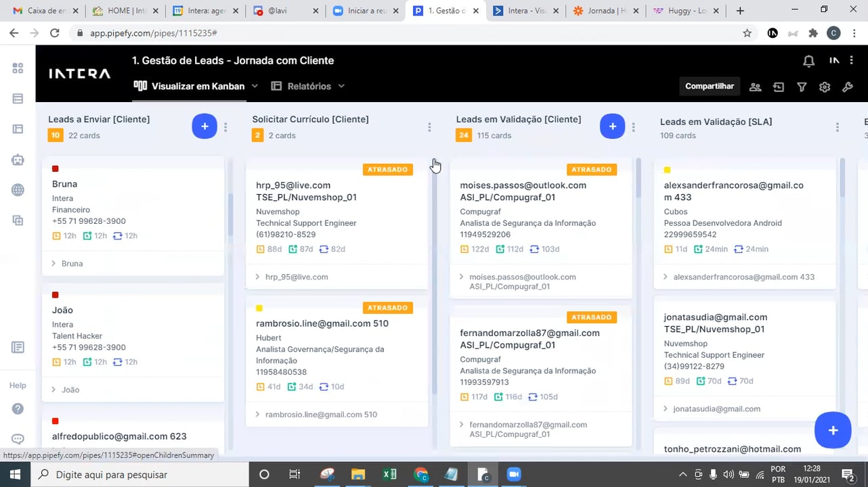The height and width of the screenshot is (487, 868).
Task: Open the filter funnel icon
Action: point(802,87)
